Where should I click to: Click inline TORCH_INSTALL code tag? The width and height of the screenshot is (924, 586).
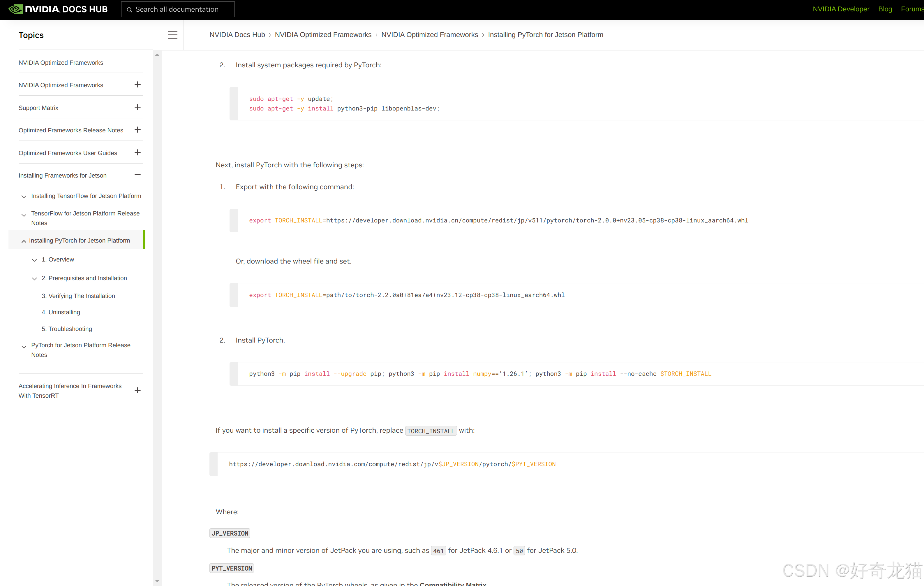coord(431,431)
